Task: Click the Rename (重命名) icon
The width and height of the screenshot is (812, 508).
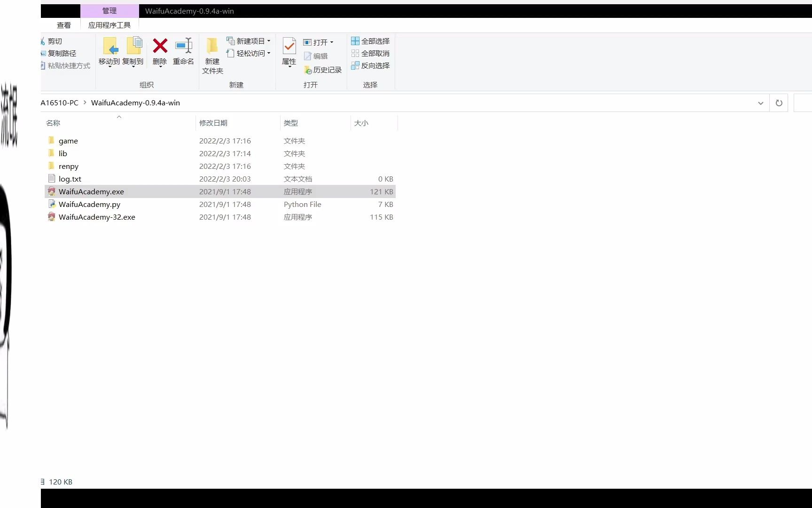Action: point(183,46)
